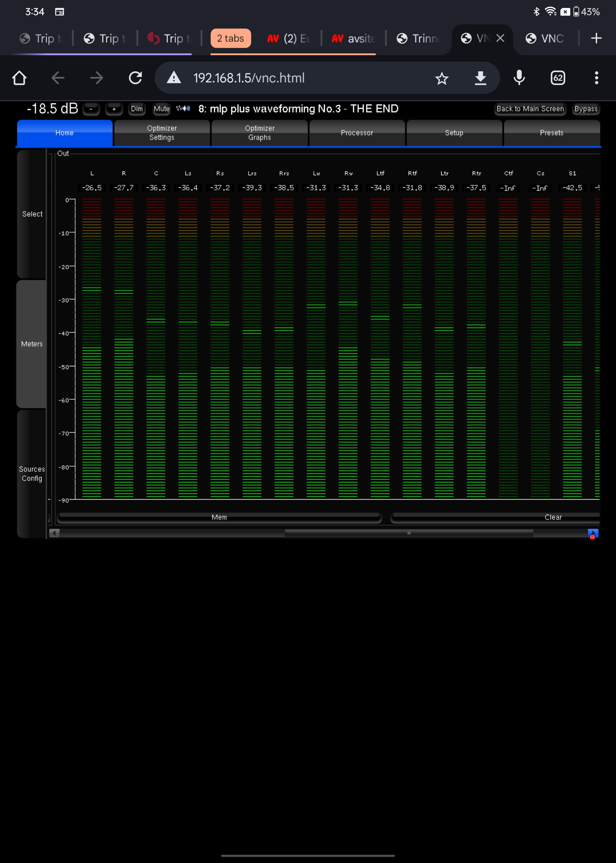Viewport: 616px width, 863px height.
Task: Click the -42.5 value under S1
Action: click(572, 187)
